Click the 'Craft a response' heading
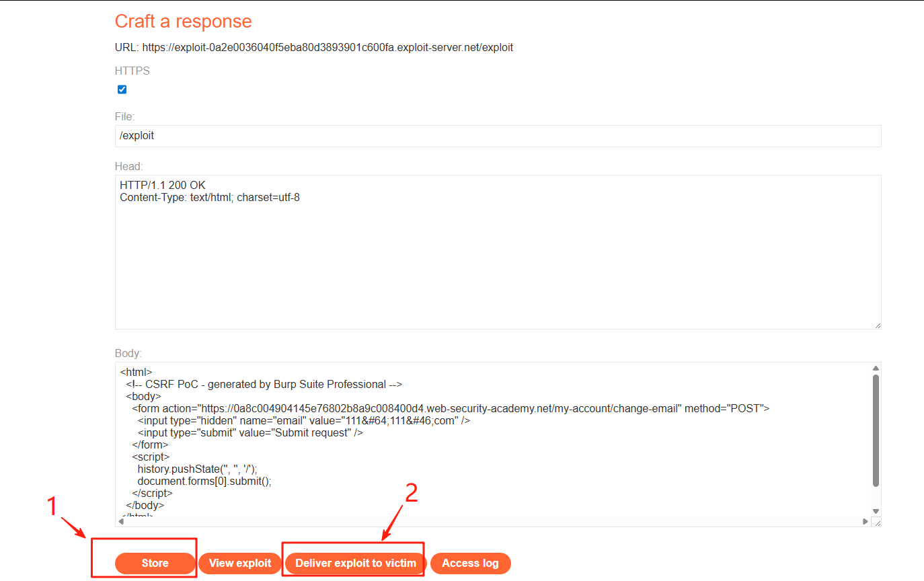Image resolution: width=924 pixels, height=581 pixels. click(x=183, y=21)
